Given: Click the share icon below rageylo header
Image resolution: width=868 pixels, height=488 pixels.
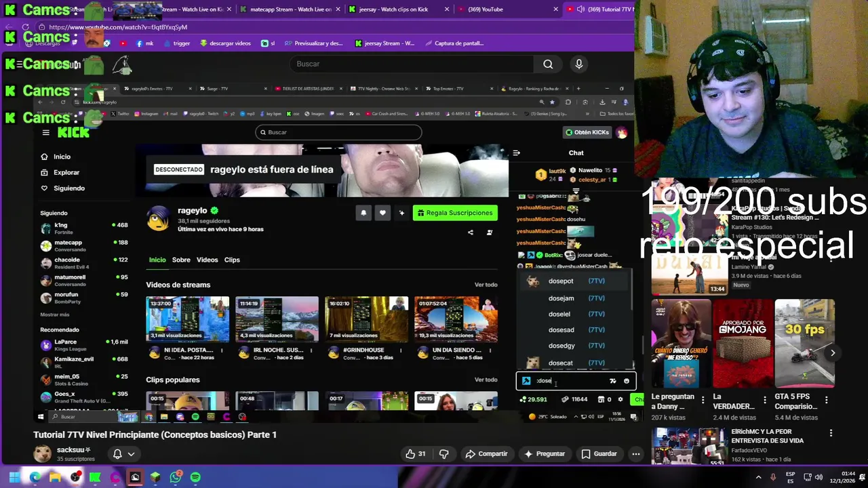Looking at the screenshot, I should click(x=471, y=232).
